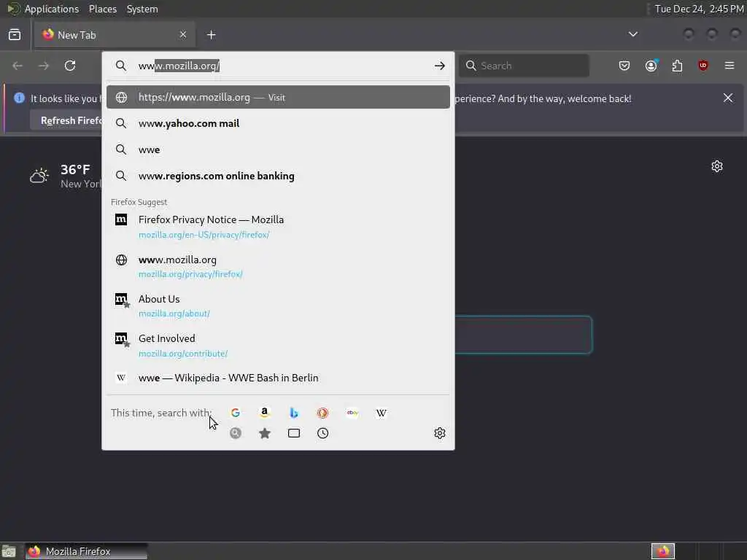
Task: Click Firefox workspace switcher thumbnail
Action: [x=663, y=551]
